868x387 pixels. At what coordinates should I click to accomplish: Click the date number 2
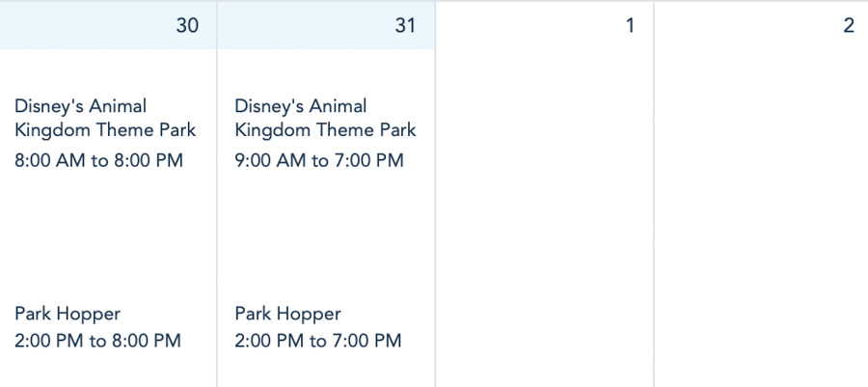pyautogui.click(x=848, y=26)
